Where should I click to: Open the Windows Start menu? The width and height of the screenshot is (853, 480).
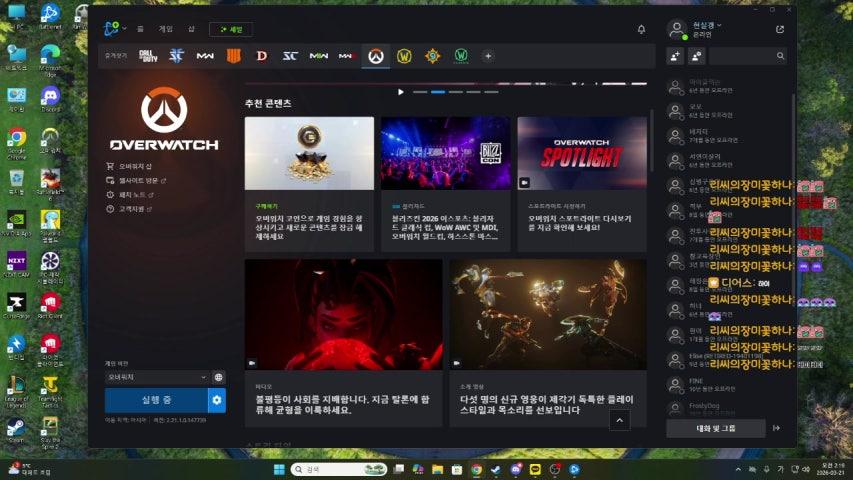click(x=279, y=469)
